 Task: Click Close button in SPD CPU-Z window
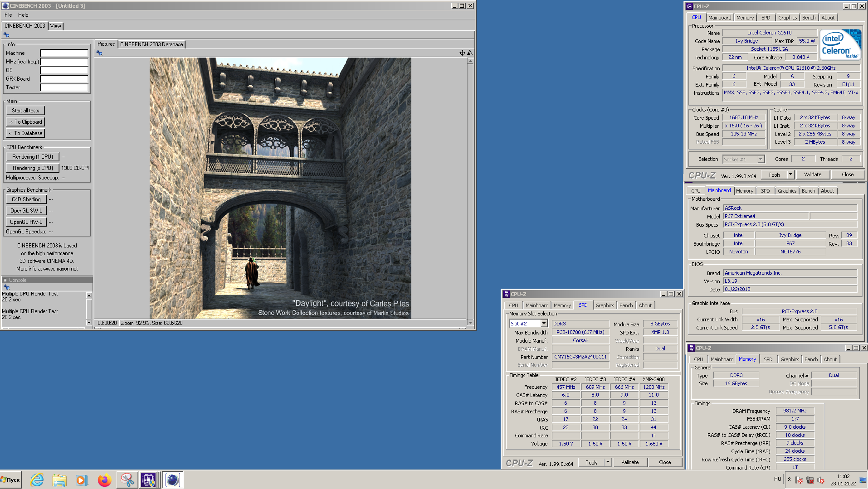(x=665, y=462)
